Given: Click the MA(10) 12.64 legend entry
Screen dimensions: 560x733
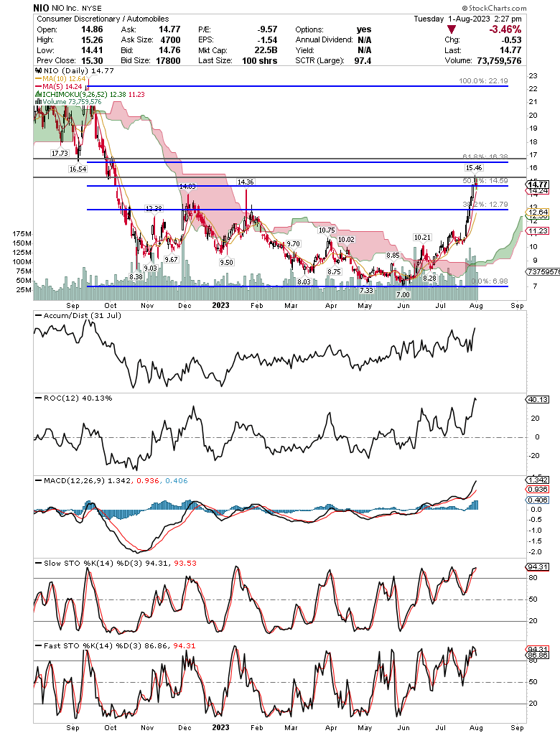Looking at the screenshot, I should (62, 78).
